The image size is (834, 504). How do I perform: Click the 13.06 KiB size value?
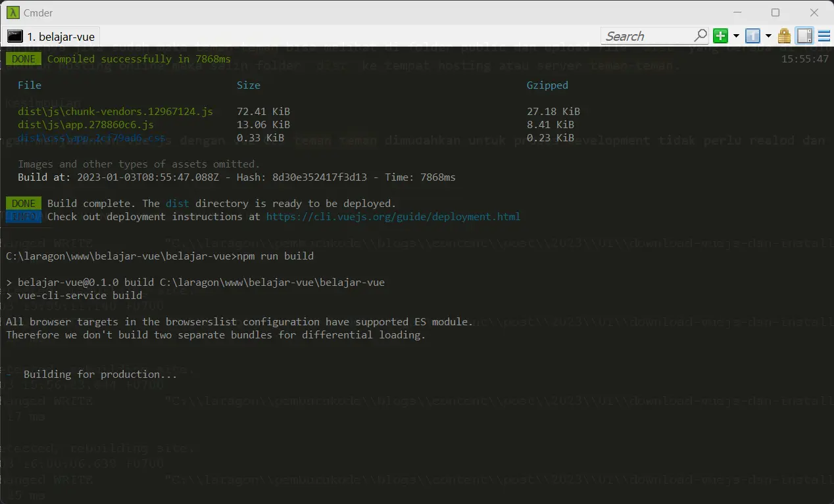(263, 125)
